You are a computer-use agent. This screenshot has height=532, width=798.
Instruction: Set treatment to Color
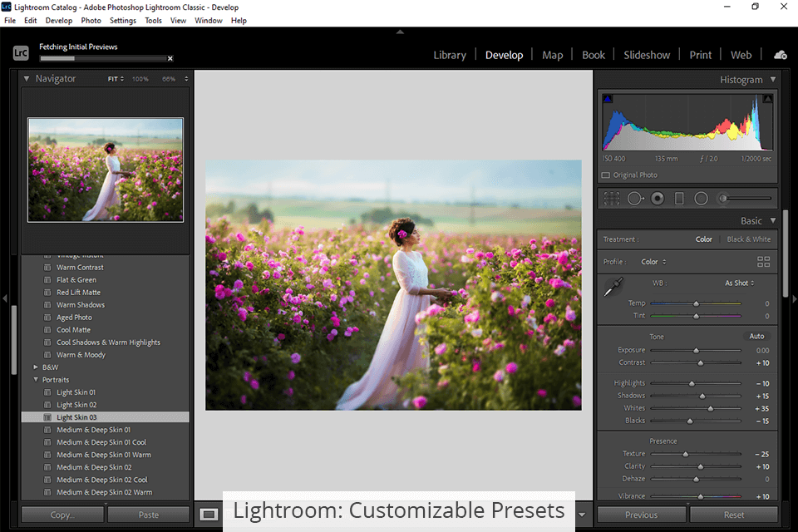coord(704,239)
